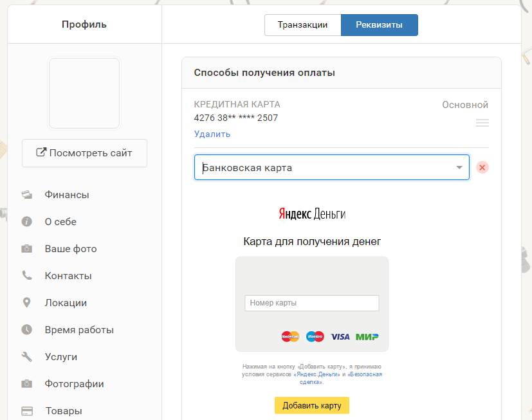Go to Ваше фото section
532x420 pixels.
tap(71, 249)
